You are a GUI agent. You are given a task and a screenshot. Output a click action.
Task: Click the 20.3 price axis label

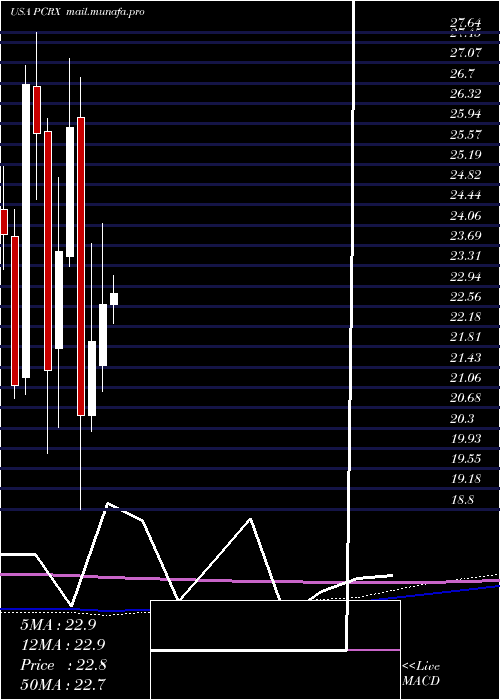pos(462,418)
